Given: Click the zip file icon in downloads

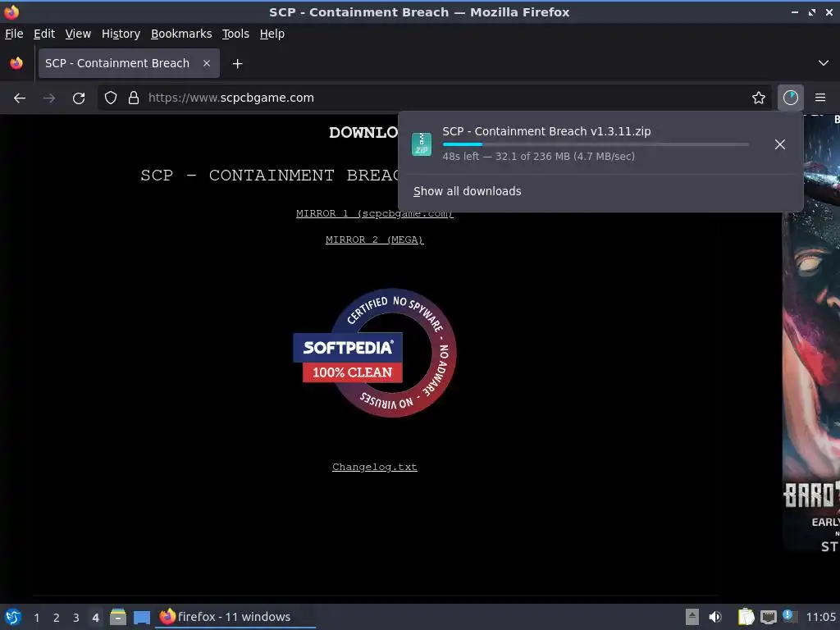Looking at the screenshot, I should [421, 144].
